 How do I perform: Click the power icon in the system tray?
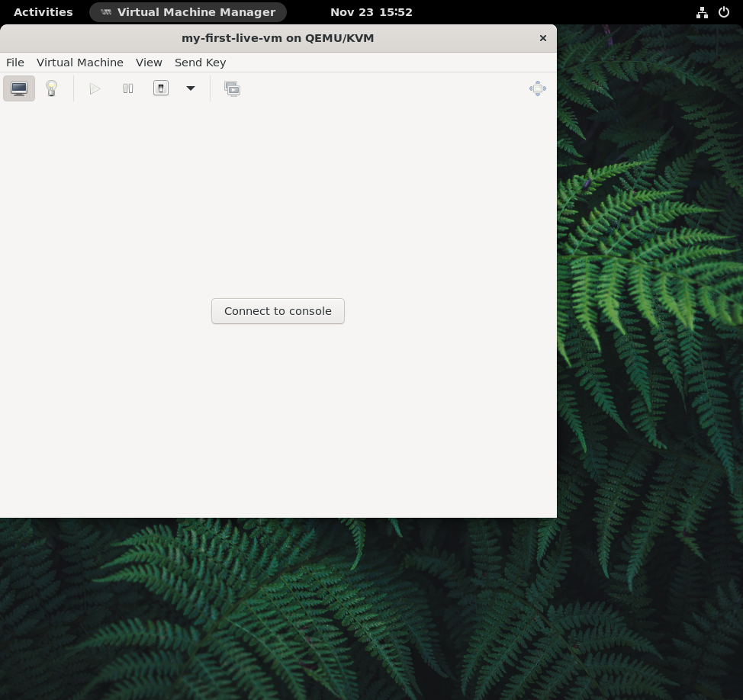723,12
